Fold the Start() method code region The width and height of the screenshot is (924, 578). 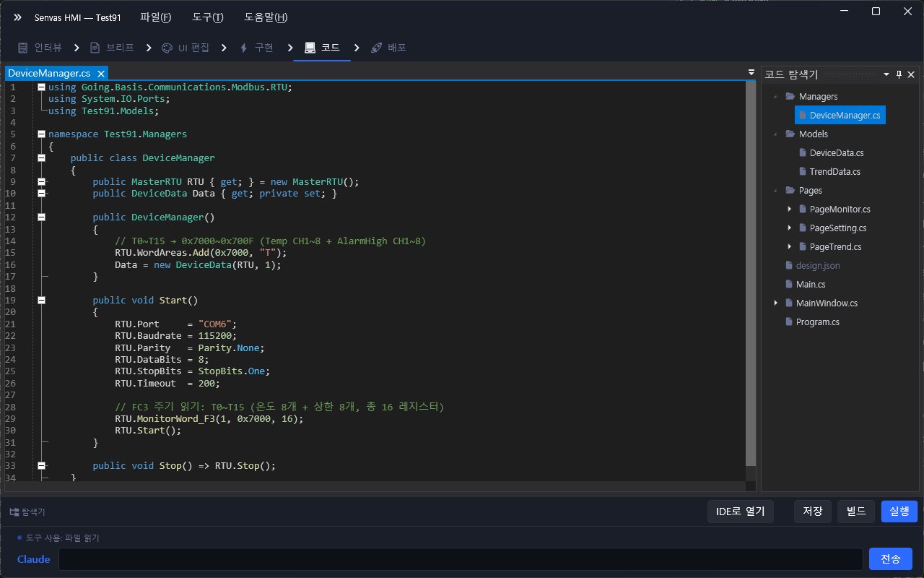[x=41, y=300]
